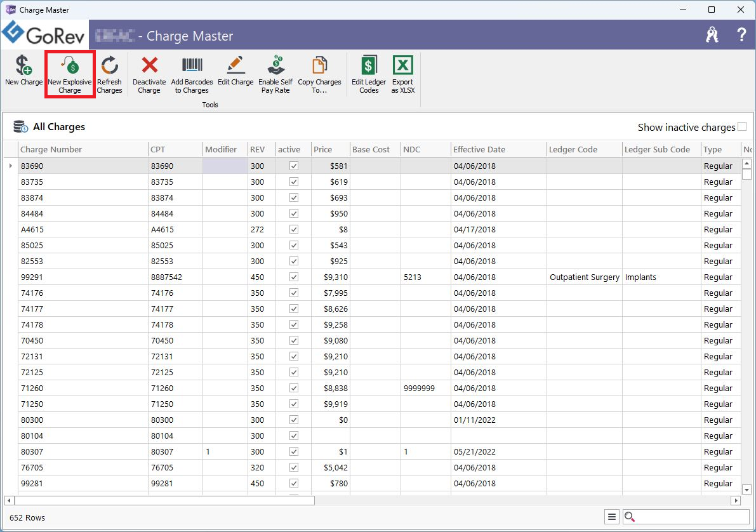756x532 pixels.
Task: Sort by CPT column header
Action: tap(175, 150)
